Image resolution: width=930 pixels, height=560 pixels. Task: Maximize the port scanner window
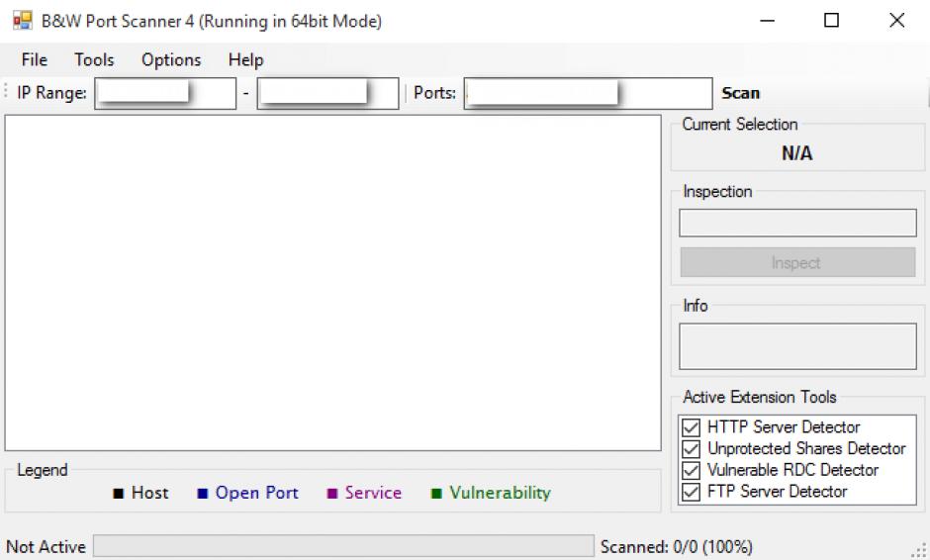(x=831, y=21)
